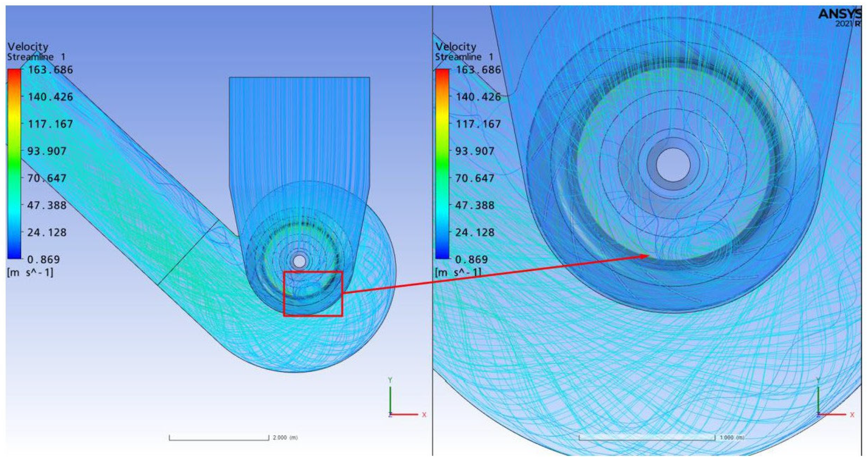Click the left velocity color legend bar

(x=14, y=164)
